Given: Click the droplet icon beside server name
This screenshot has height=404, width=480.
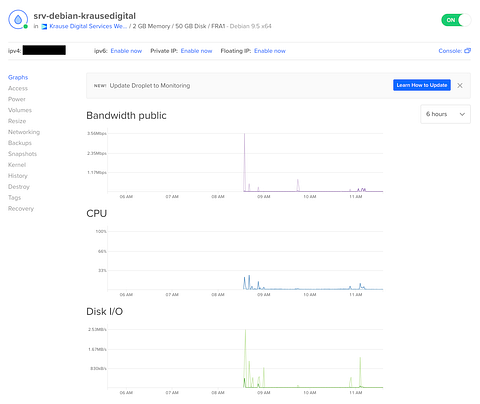Looking at the screenshot, I should coord(18,19).
